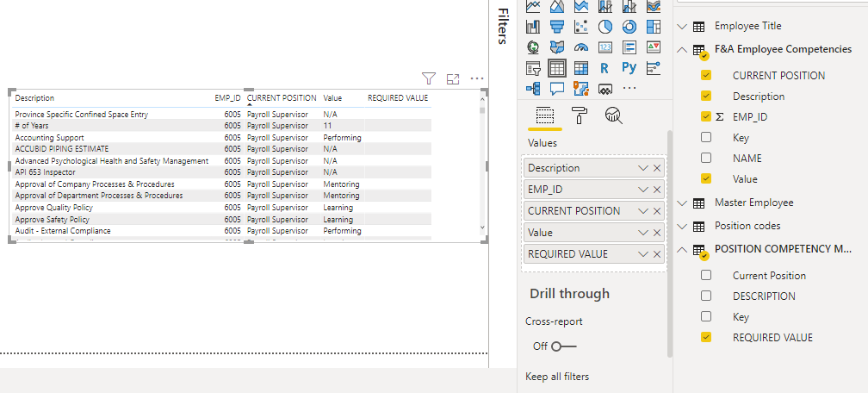Select the Funnel chart visual
This screenshot has height=393, width=868.
coord(557,26)
